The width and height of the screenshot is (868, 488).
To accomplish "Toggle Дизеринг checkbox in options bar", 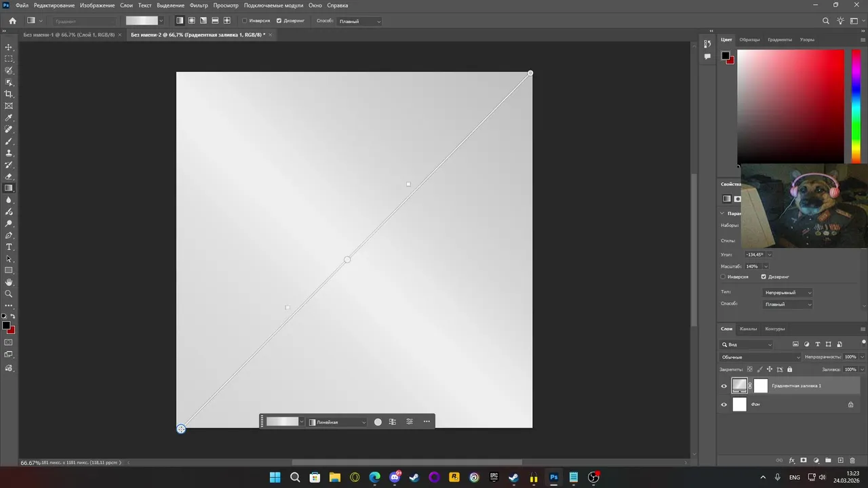I will (x=279, y=21).
